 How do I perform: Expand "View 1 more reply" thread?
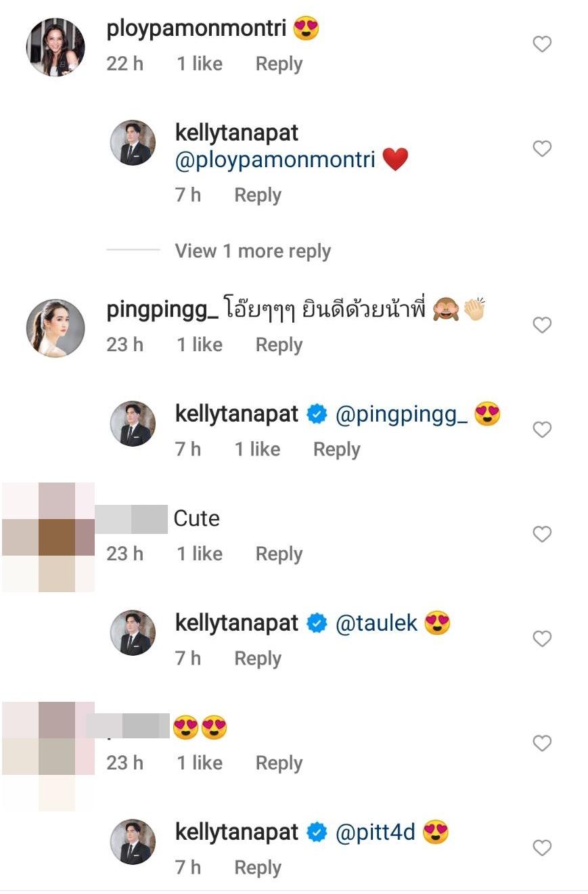coord(252,251)
